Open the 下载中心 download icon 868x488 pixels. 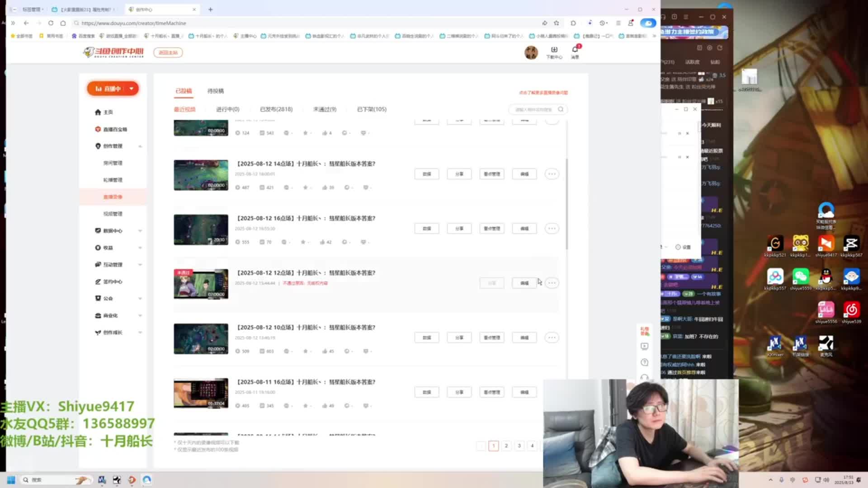click(x=554, y=50)
